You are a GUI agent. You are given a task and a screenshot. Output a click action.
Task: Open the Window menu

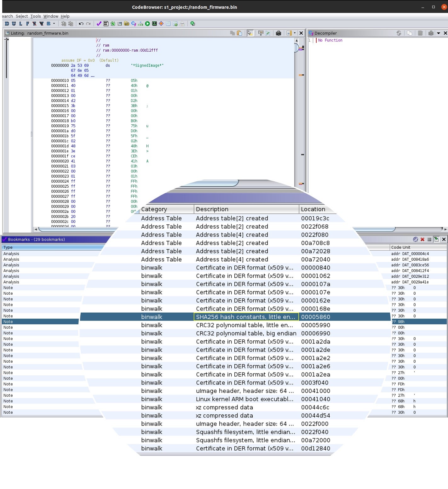tap(51, 16)
